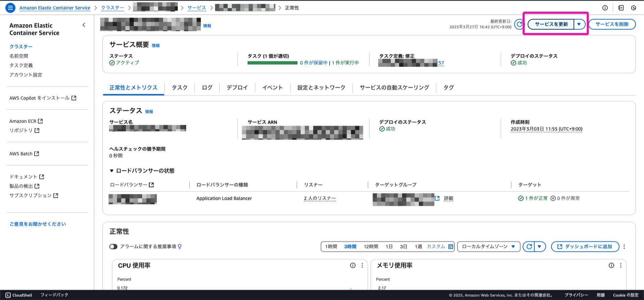
Task: Click the info icon in top header
Action: [605, 8]
